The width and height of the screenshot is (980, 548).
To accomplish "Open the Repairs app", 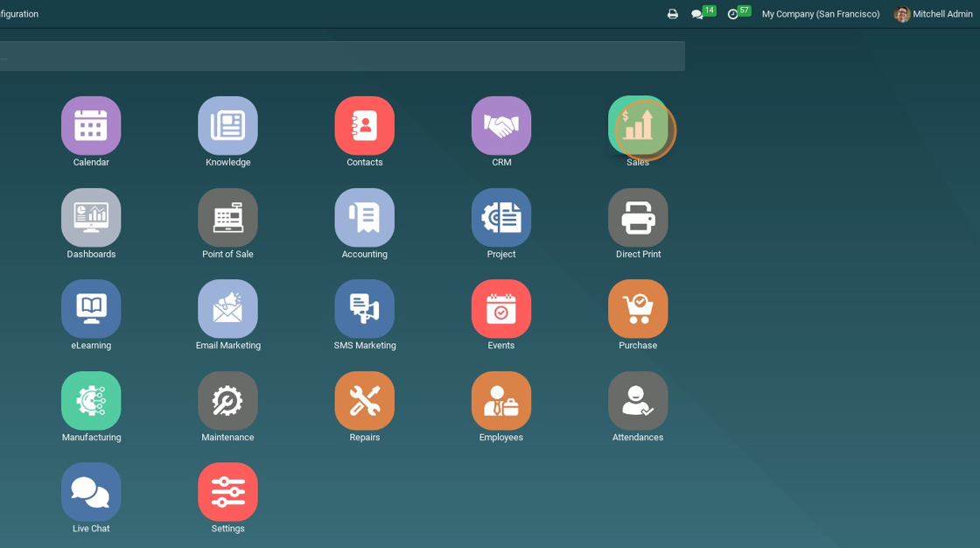I will click(364, 401).
